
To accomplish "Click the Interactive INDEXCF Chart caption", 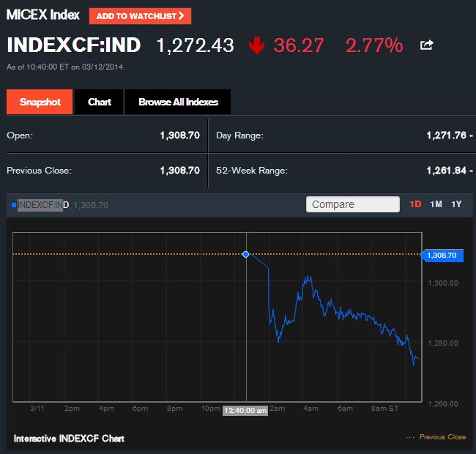I will (x=69, y=439).
